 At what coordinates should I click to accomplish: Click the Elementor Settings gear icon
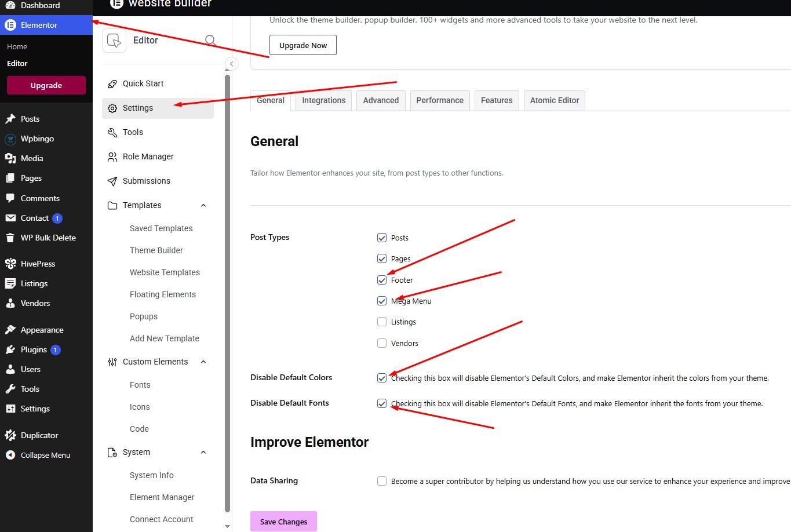click(112, 108)
